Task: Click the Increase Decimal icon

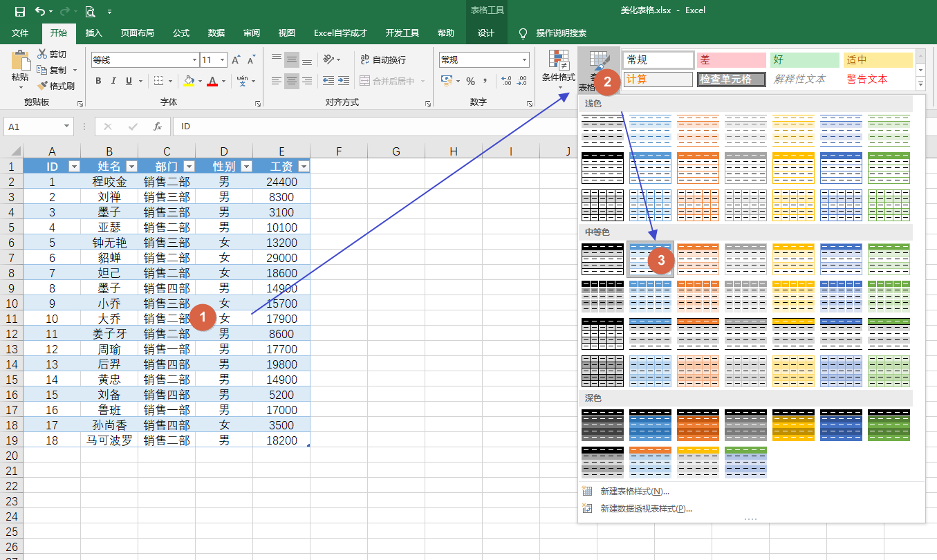Action: pos(505,81)
